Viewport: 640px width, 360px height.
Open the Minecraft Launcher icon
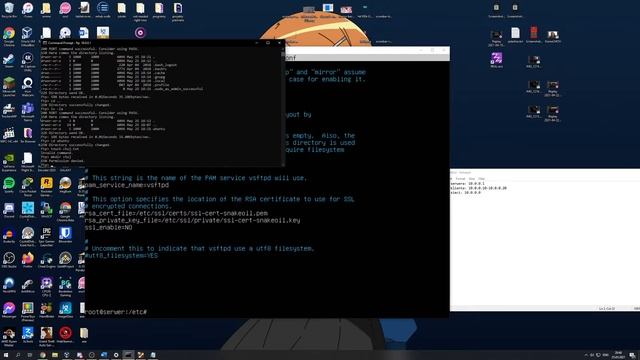[9, 87]
